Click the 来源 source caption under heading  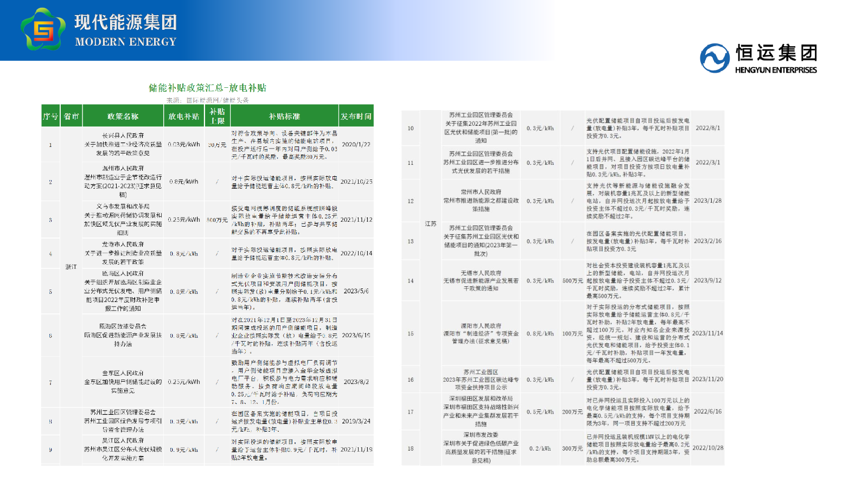(207, 100)
